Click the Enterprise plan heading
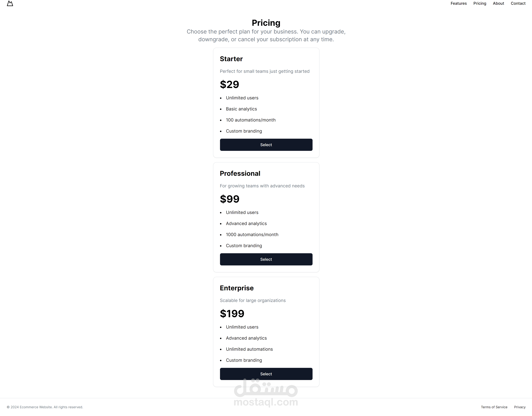The image size is (532, 416). coord(236,288)
